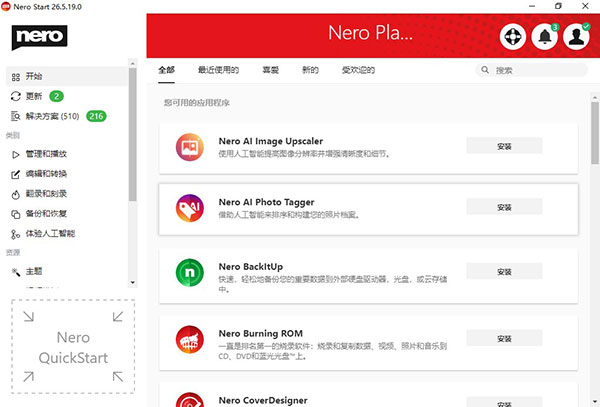
Task: Select the 体验人工智能 category
Action: [x=67, y=234]
